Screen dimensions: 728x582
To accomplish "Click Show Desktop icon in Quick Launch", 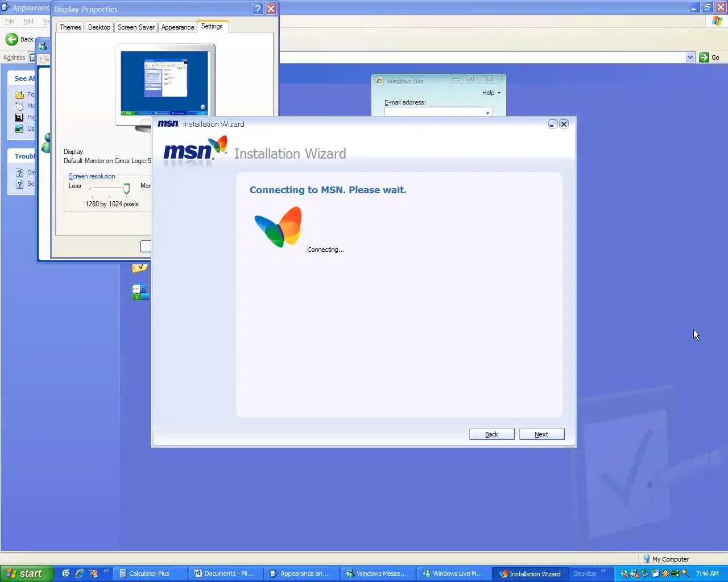I will pos(66,573).
